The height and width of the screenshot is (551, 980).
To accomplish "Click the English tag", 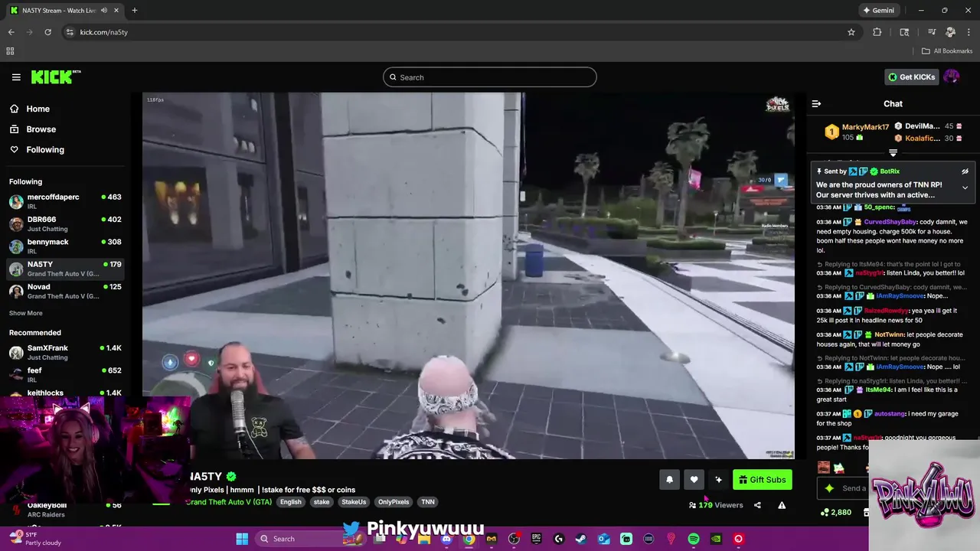I will 290,502.
